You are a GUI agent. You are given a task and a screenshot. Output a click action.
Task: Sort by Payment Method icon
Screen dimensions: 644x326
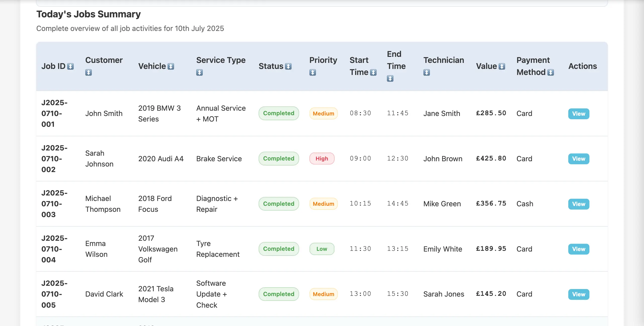pyautogui.click(x=551, y=72)
